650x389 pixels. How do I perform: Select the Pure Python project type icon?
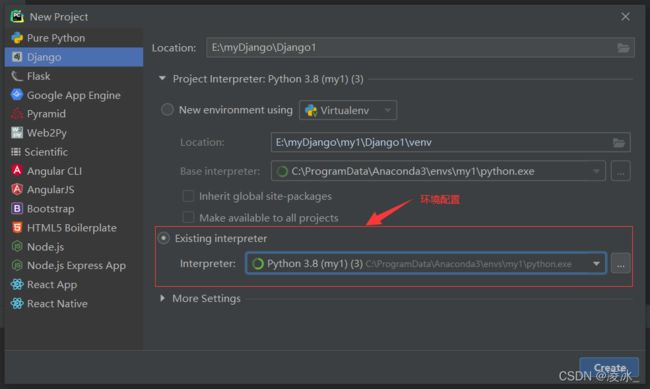pos(17,38)
